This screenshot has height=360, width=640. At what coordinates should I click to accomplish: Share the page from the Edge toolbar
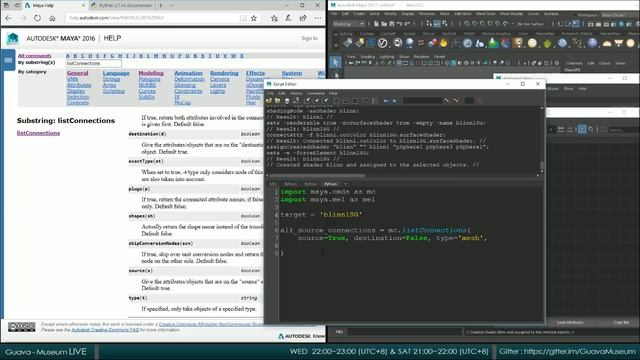303,18
